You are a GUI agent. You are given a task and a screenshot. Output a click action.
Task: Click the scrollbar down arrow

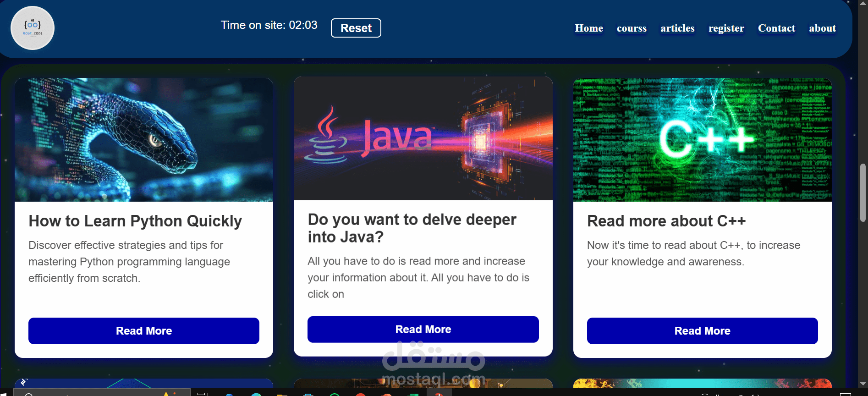tap(863, 384)
